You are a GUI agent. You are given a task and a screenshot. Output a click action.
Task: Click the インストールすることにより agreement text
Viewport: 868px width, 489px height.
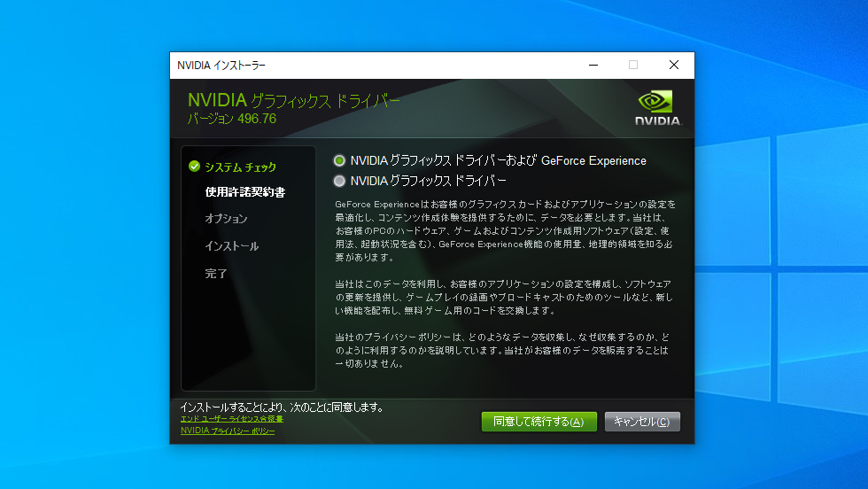283,407
